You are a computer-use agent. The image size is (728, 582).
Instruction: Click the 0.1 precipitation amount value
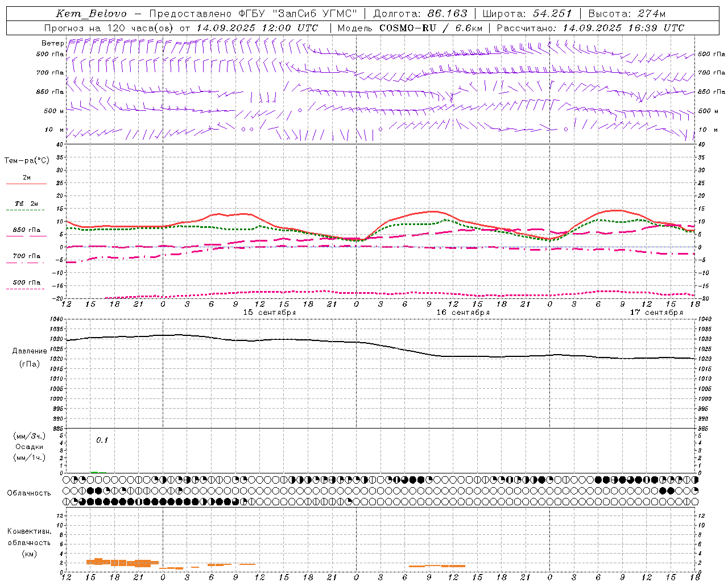pos(102,440)
